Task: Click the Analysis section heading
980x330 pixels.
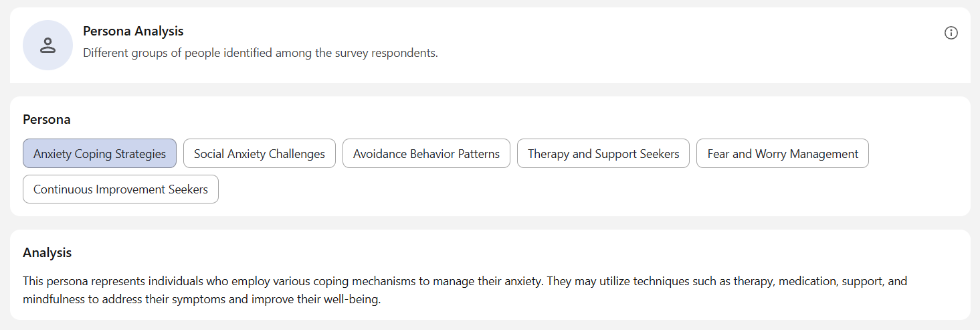Action: (47, 252)
